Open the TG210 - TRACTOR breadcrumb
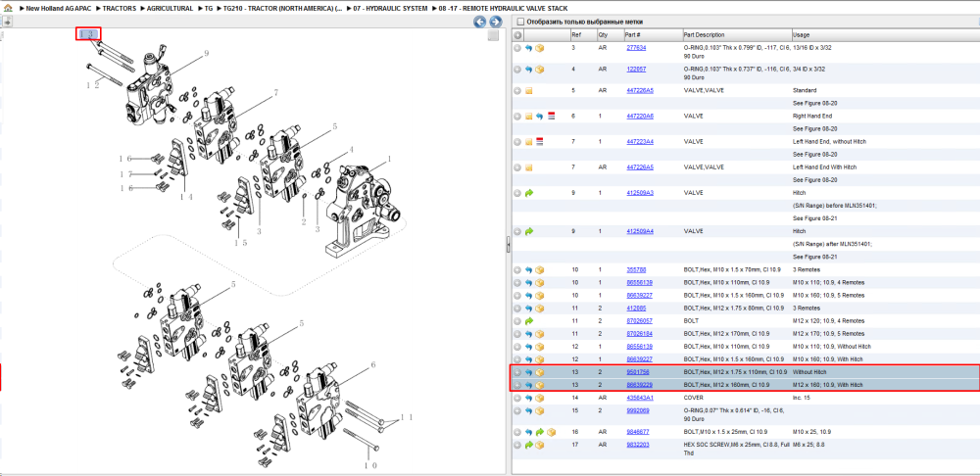This screenshot has width=980, height=476. click(282, 9)
